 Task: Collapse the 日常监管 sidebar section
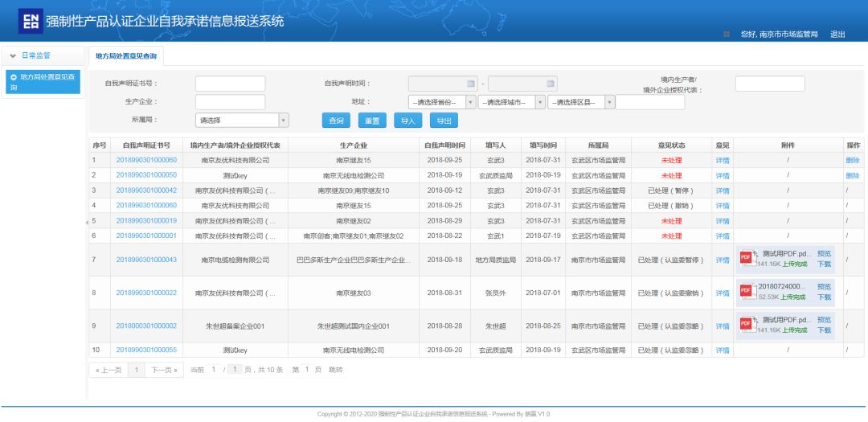click(13, 55)
